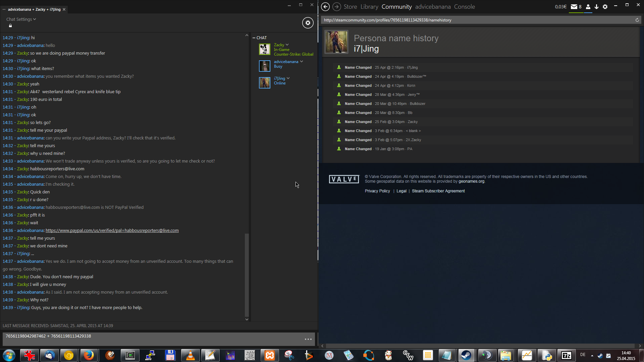The image size is (644, 362).
Task: Open the friends list person icon
Action: (x=588, y=7)
